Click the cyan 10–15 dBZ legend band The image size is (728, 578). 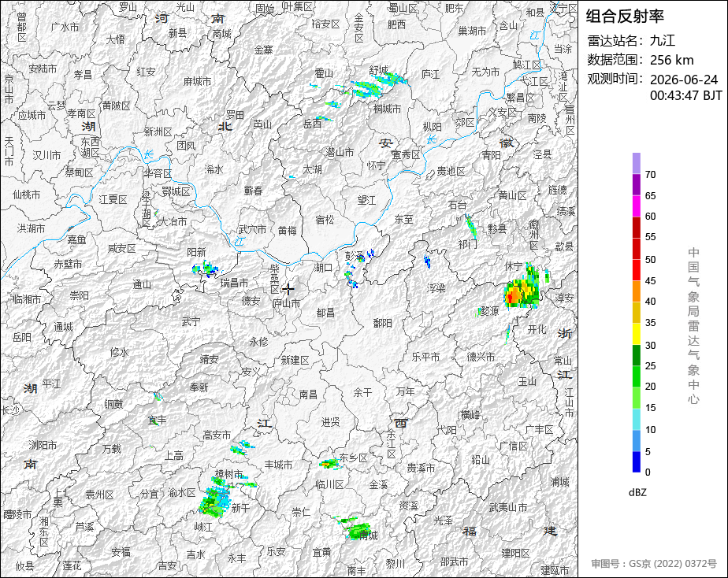click(x=636, y=419)
